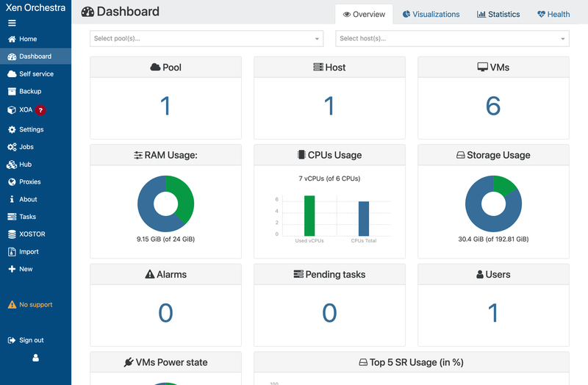Screen dimensions: 588x385
Task: Open the Statistics tab
Action: point(498,14)
